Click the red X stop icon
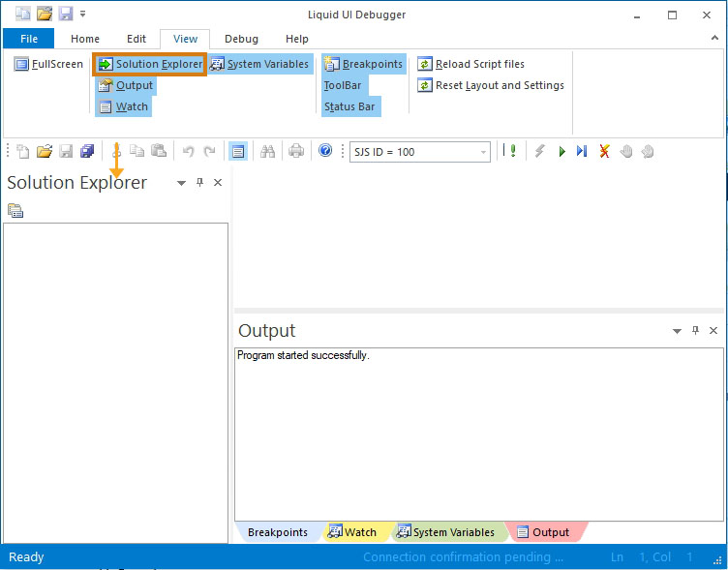The image size is (728, 570). coord(604,151)
